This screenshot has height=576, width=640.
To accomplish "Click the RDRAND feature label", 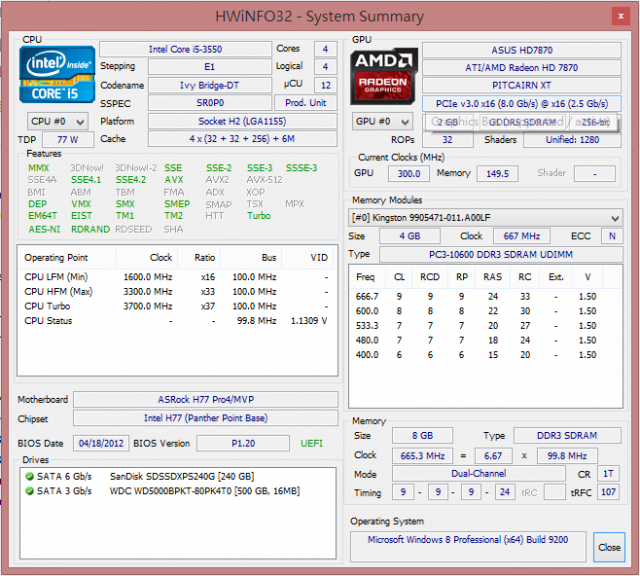I will 90,229.
